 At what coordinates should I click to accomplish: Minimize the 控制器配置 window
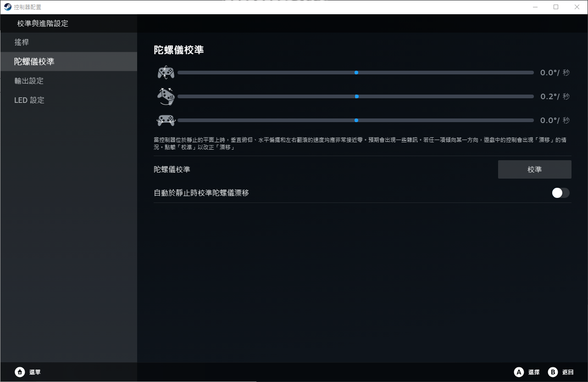click(535, 7)
